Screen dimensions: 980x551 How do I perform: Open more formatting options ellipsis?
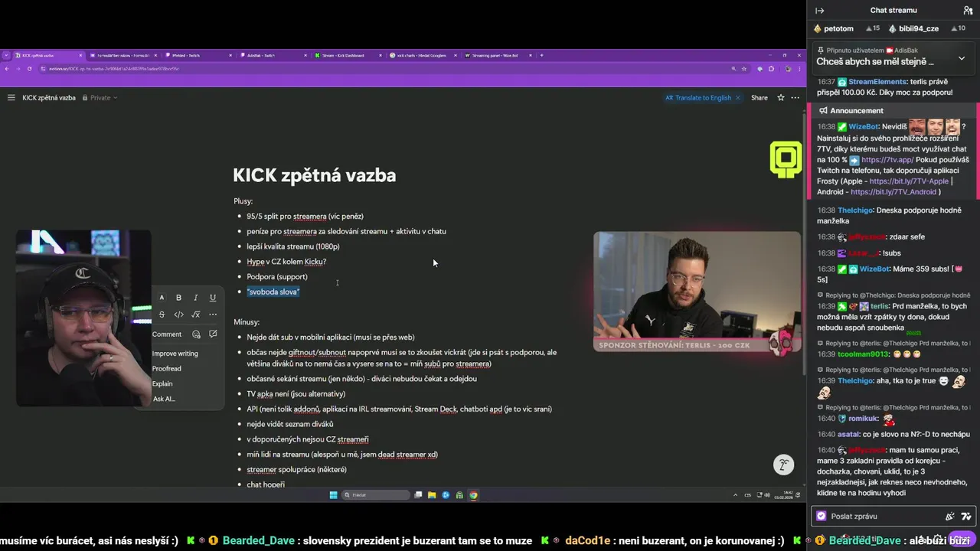(213, 315)
